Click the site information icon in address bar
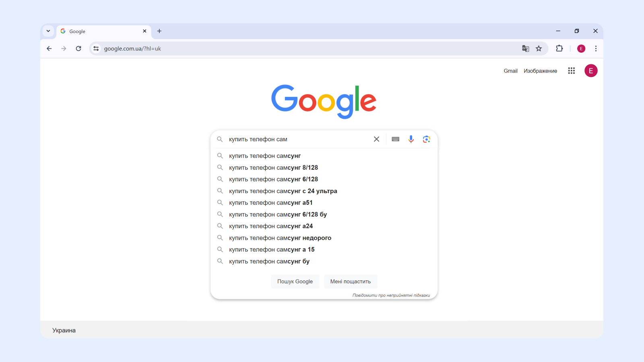644x362 pixels. (x=96, y=48)
